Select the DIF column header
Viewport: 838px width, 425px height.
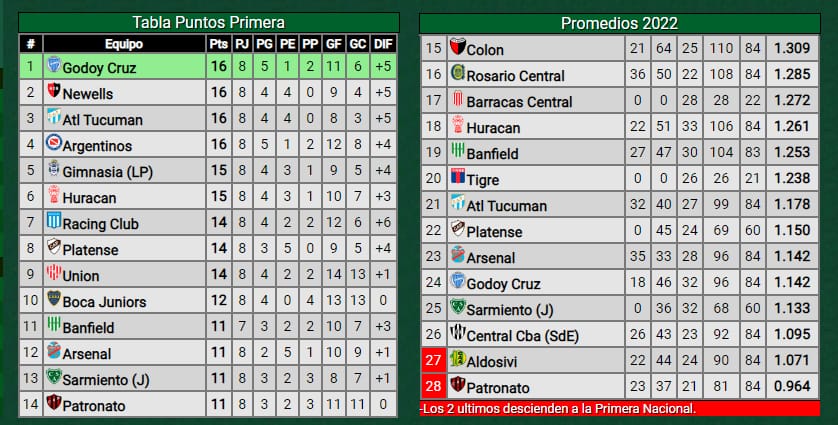pyautogui.click(x=383, y=44)
